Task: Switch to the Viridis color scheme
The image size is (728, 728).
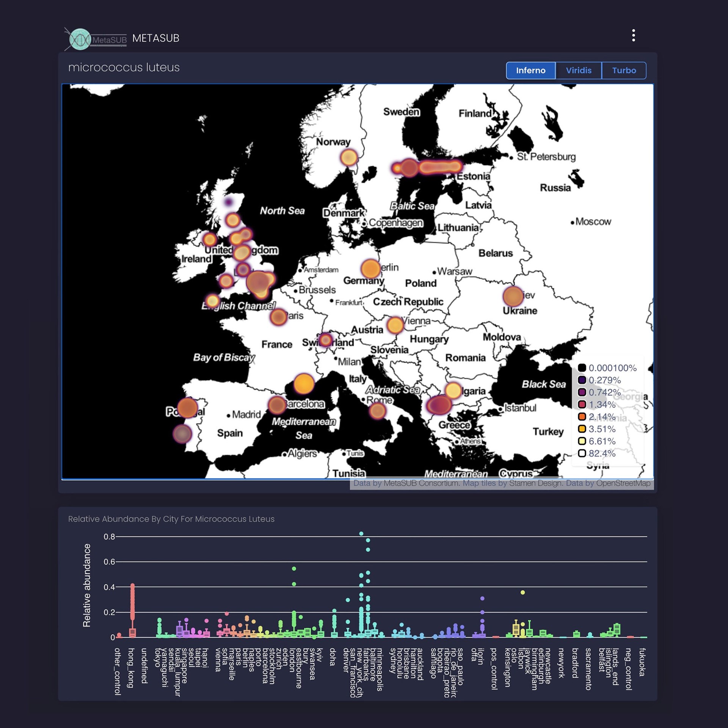Action: [578, 71]
